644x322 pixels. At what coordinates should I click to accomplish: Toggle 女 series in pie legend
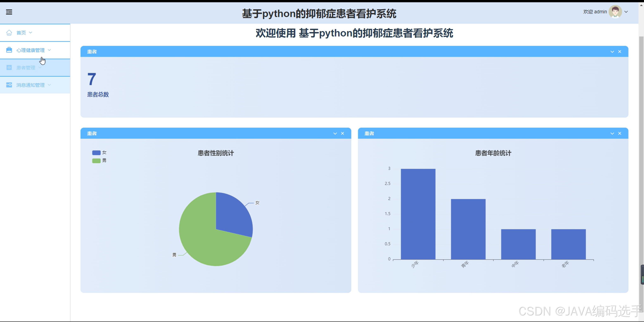[96, 153]
